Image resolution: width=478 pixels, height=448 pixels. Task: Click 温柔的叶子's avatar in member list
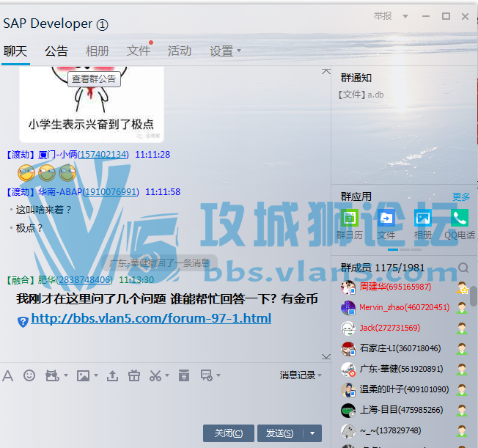point(348,390)
